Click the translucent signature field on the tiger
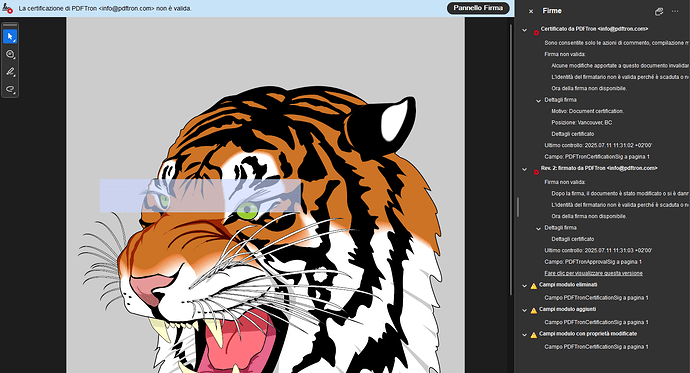The image size is (690, 373). pyautogui.click(x=200, y=196)
